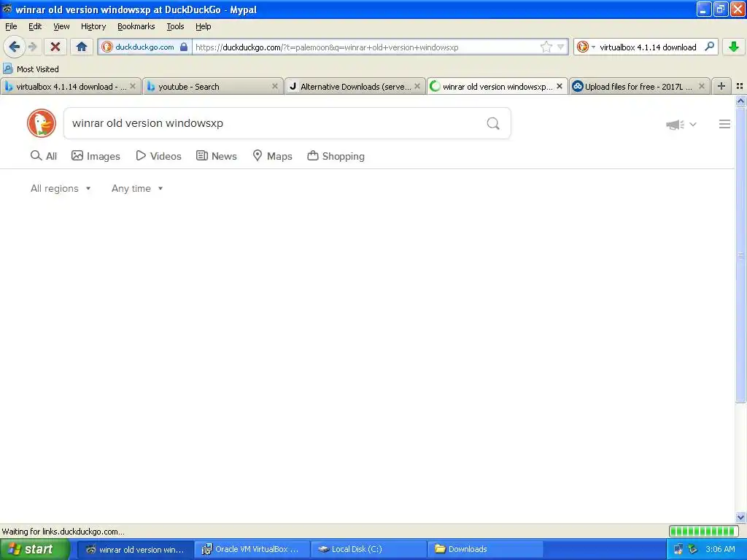Select the address bar URL field
Image resolution: width=747 pixels, height=560 pixels.
(366, 47)
